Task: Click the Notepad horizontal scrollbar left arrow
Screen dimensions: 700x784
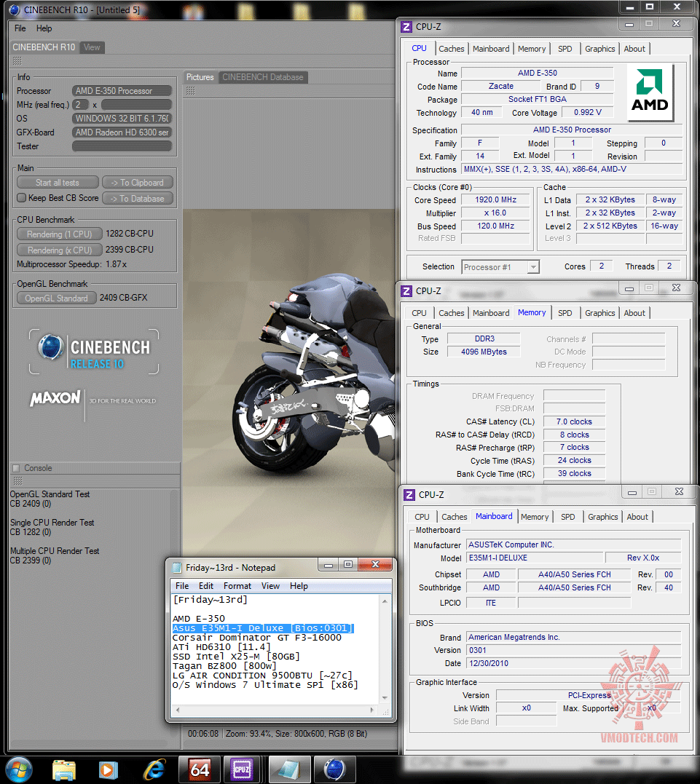Action: (177, 710)
